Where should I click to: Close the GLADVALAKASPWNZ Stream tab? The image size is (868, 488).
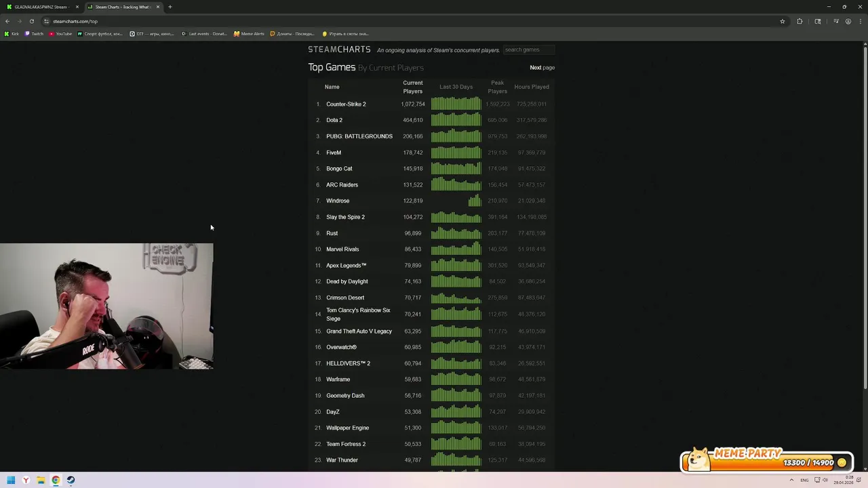coord(77,7)
